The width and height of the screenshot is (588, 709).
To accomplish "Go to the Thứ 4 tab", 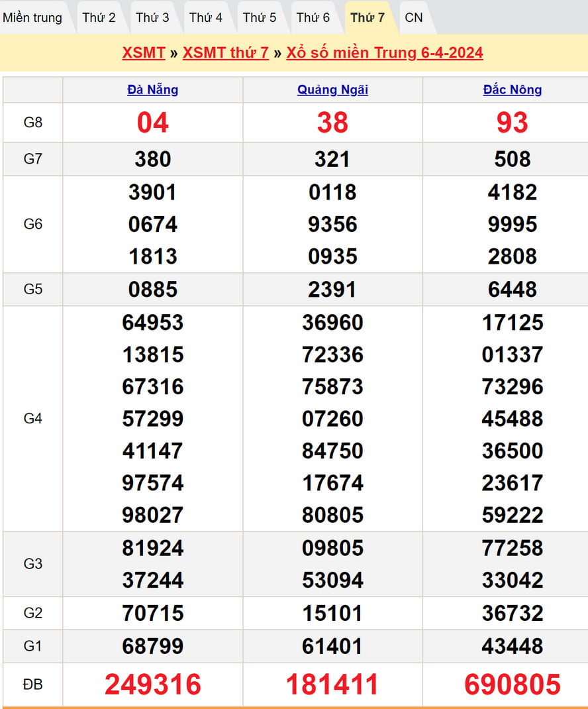I will pos(206,18).
